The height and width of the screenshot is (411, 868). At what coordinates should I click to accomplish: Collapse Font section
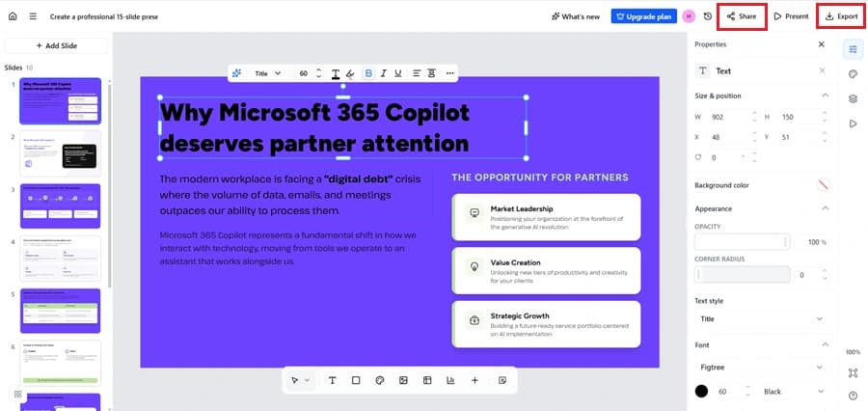coord(825,344)
